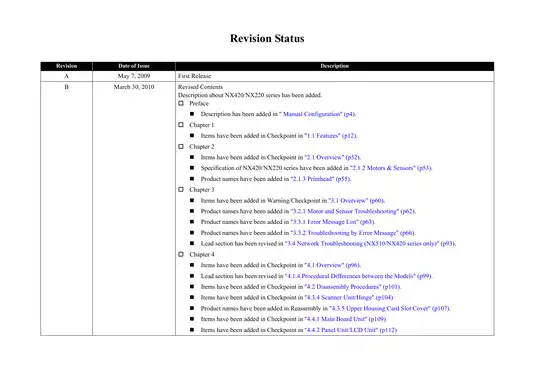
Task: Click the checkbox bullet beside Chapter 4
Action: pos(181,254)
